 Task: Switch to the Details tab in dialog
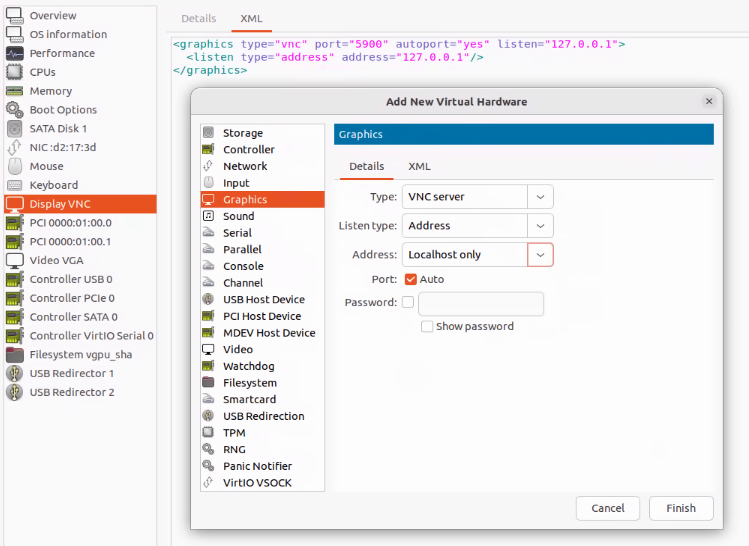(366, 166)
